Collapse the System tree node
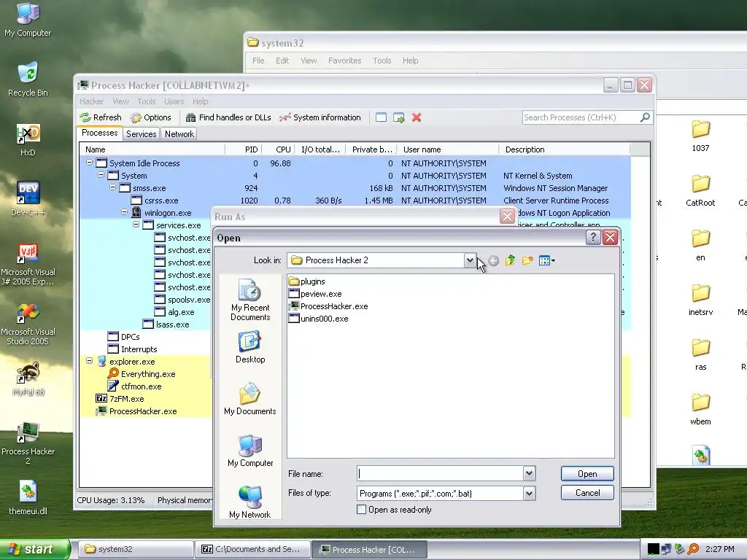 pyautogui.click(x=101, y=175)
